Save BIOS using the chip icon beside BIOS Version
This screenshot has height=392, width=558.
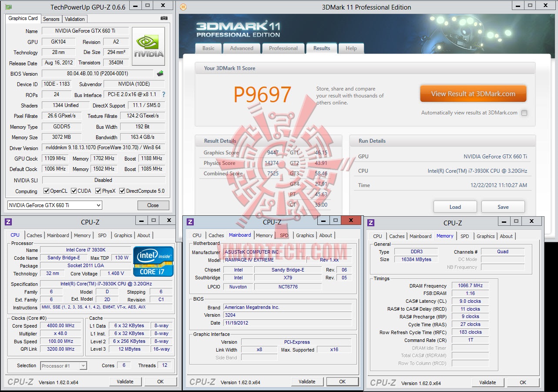coord(160,74)
